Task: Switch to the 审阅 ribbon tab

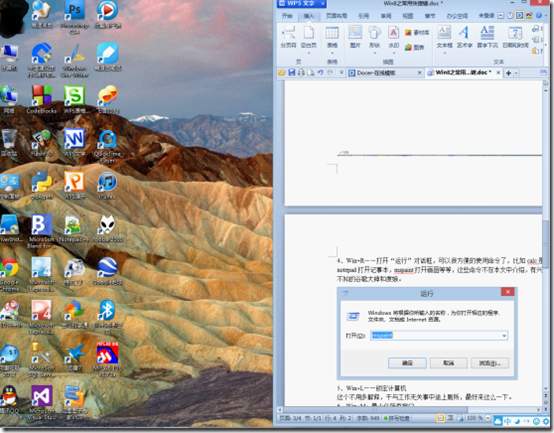Action: pyautogui.click(x=386, y=16)
